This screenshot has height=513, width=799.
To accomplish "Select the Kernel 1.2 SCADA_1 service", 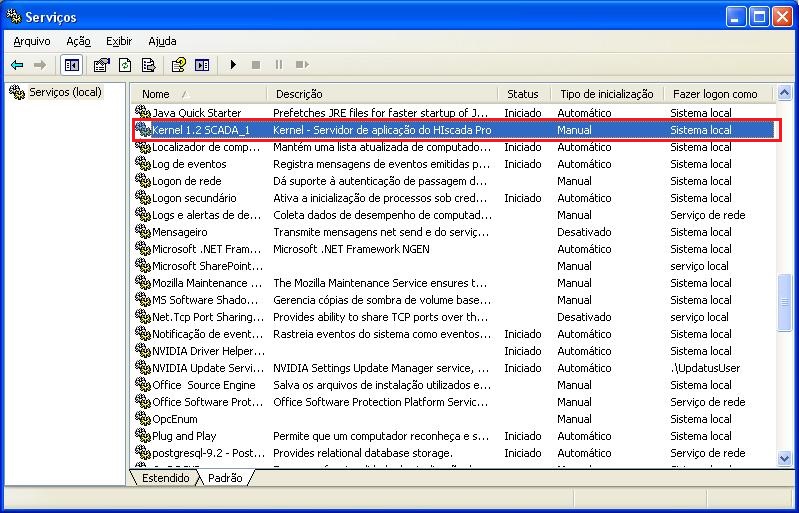I will tap(456, 130).
